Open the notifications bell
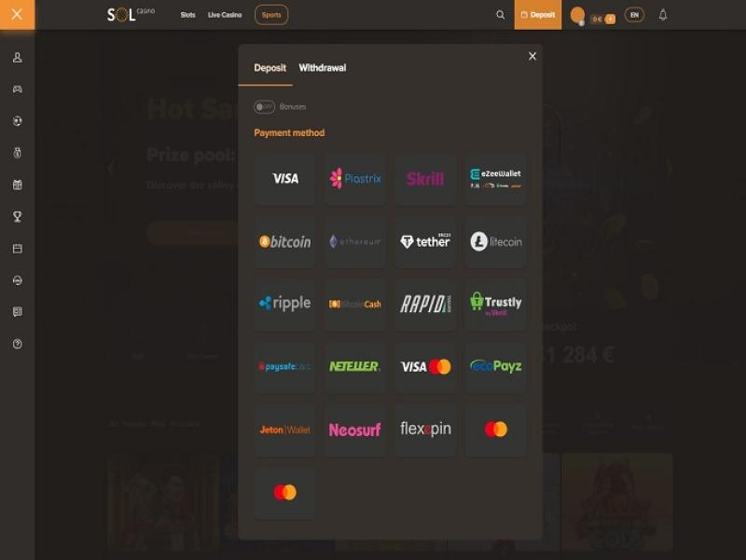This screenshot has width=746, height=560. [663, 15]
